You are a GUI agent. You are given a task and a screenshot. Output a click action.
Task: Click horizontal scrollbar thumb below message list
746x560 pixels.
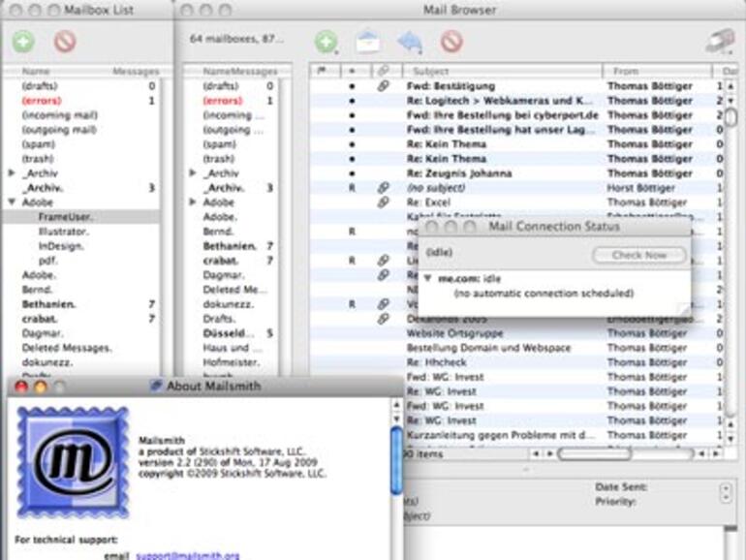(595, 453)
